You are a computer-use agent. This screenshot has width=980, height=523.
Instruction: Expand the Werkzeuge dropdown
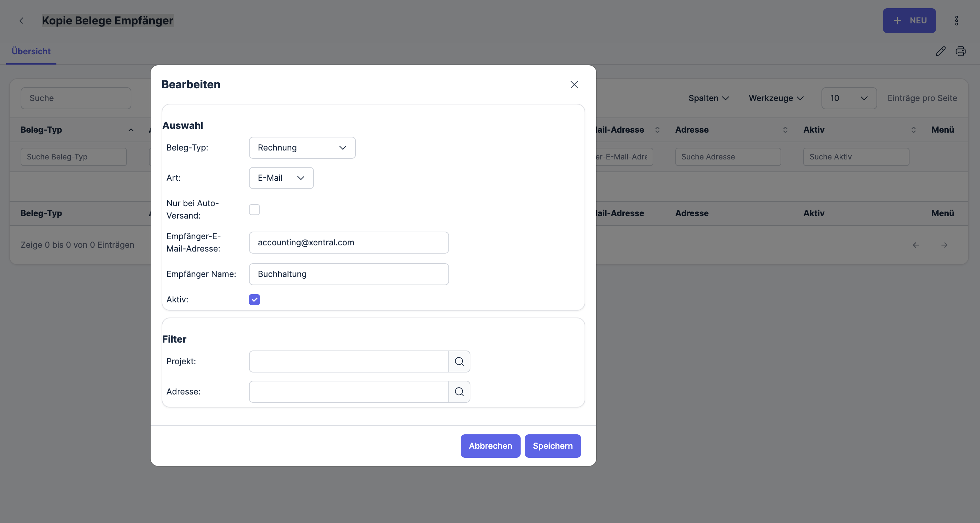(x=776, y=98)
